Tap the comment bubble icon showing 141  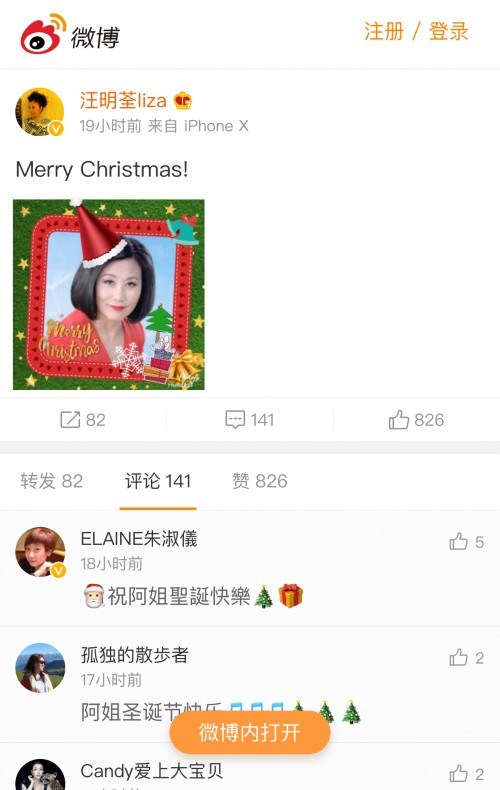(235, 419)
